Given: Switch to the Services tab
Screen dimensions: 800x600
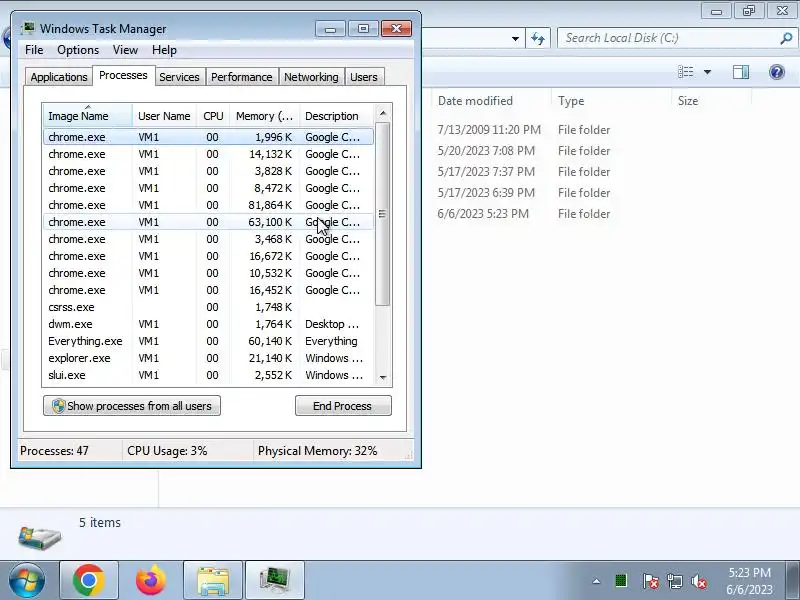Looking at the screenshot, I should point(179,77).
